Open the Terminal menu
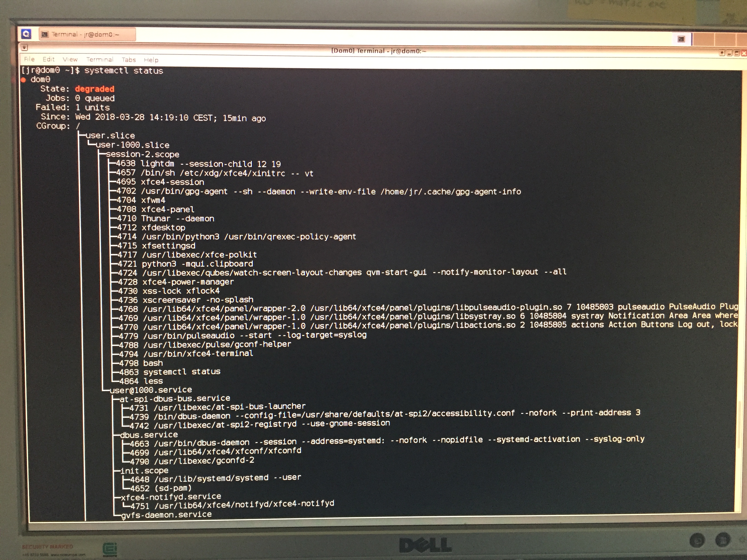The image size is (747, 560). click(100, 59)
